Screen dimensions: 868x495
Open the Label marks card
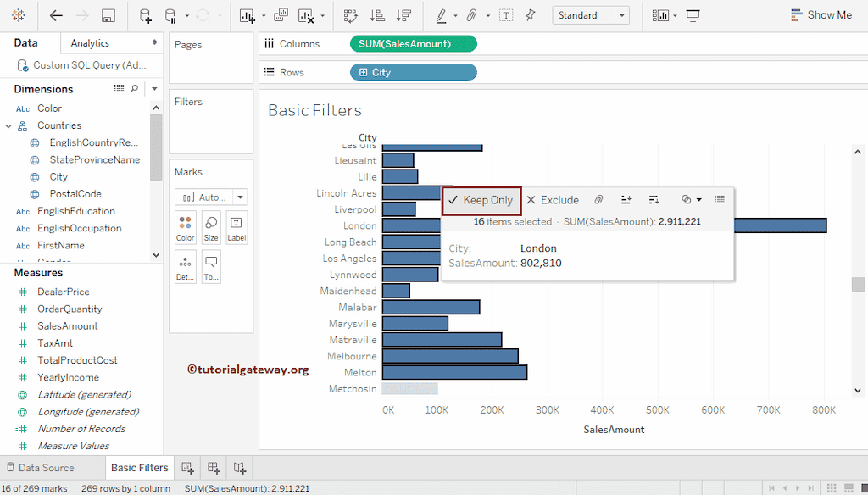click(x=236, y=228)
